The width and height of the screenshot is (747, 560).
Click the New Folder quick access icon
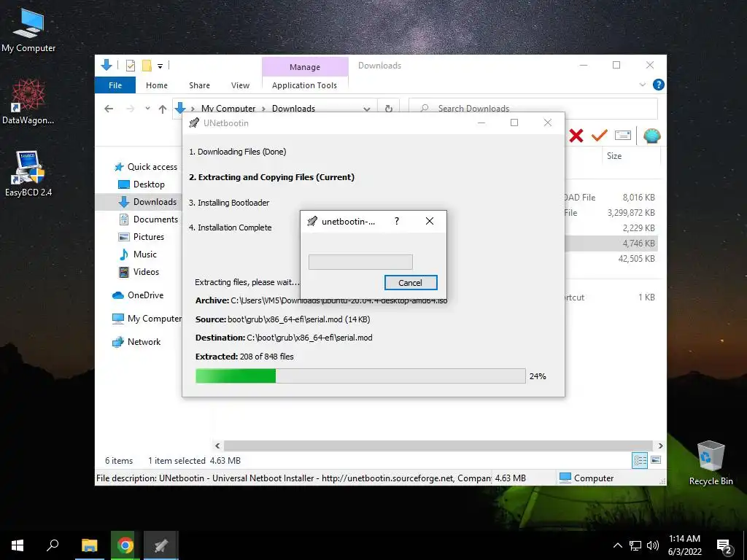pyautogui.click(x=147, y=66)
